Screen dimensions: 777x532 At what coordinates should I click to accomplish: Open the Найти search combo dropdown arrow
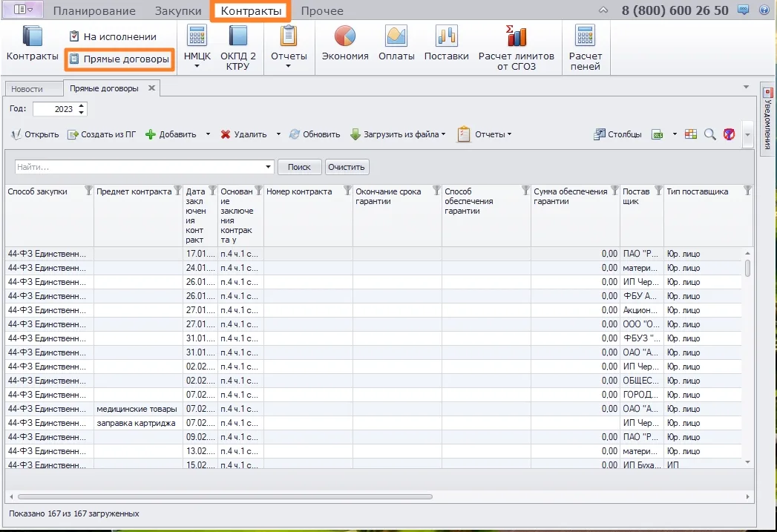coord(268,167)
